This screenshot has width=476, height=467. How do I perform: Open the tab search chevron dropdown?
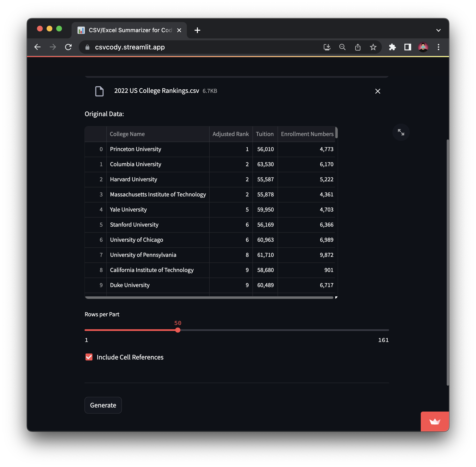coord(438,30)
